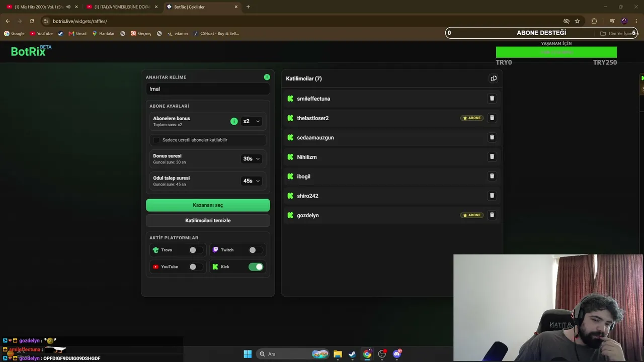The height and width of the screenshot is (362, 644).
Task: Open the Donus suresi 30s dropdown
Action: pos(252,159)
